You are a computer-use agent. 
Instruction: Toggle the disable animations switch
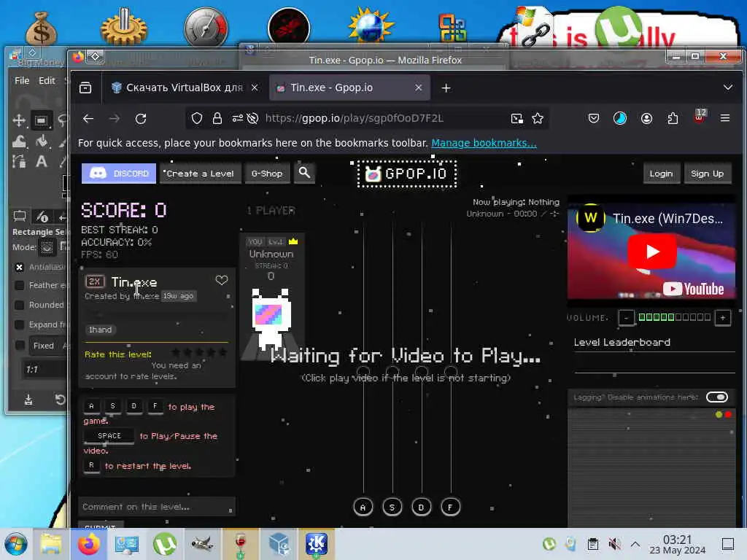coord(716,397)
